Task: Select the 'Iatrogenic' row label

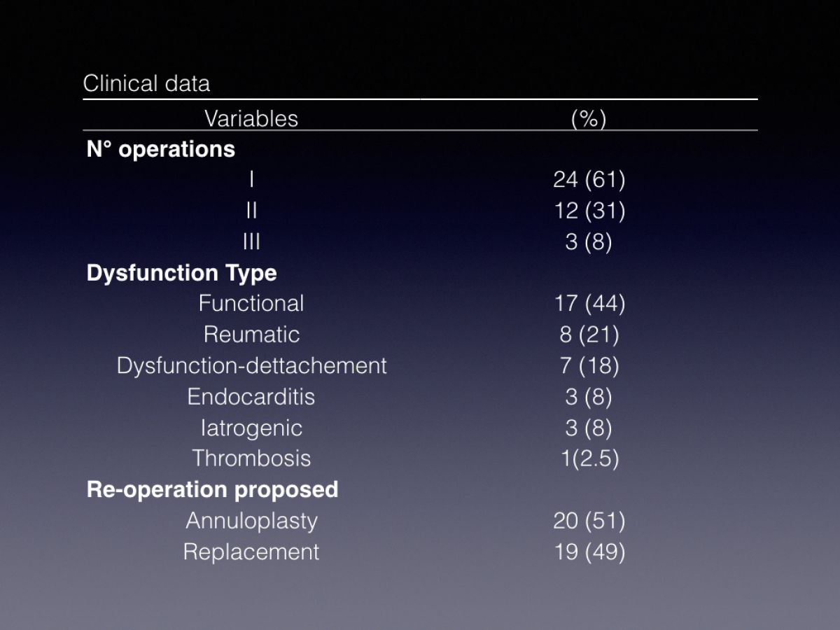Action: (x=251, y=428)
